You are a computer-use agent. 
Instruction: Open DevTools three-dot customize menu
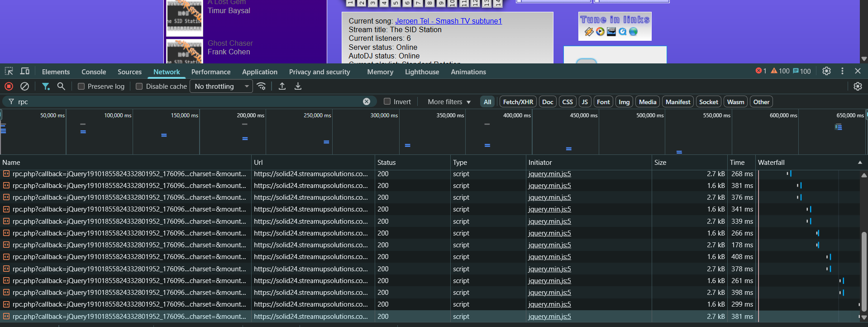point(842,71)
